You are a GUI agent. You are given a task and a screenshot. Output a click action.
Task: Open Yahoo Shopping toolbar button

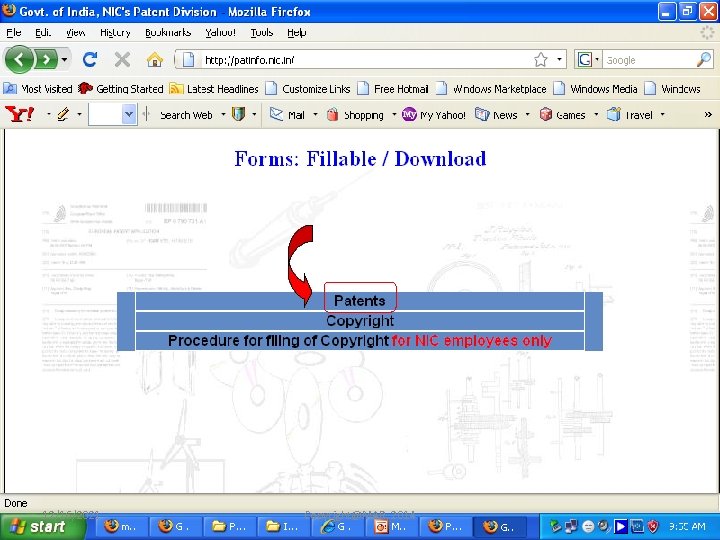point(354,115)
